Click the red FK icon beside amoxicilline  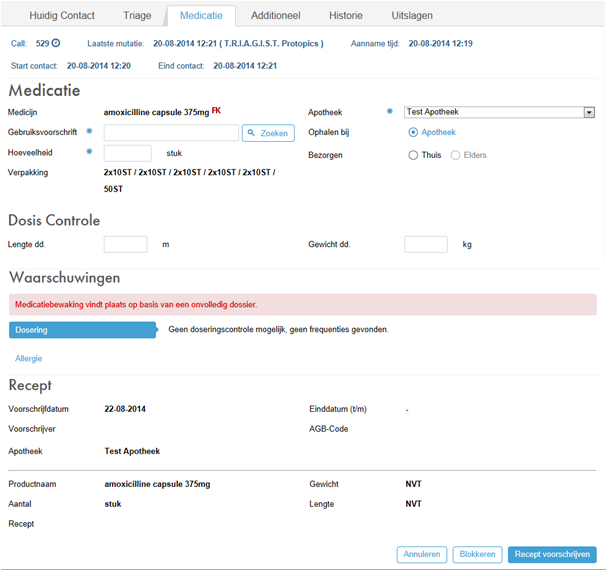click(x=216, y=111)
